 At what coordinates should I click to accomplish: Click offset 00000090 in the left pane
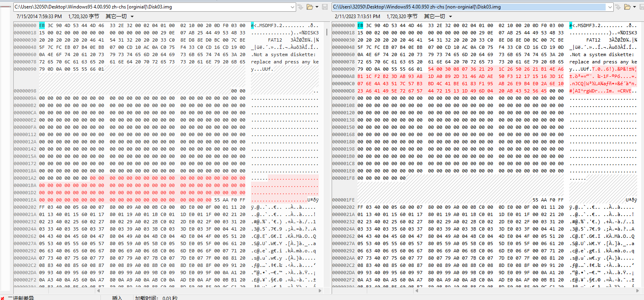[x=25, y=69]
